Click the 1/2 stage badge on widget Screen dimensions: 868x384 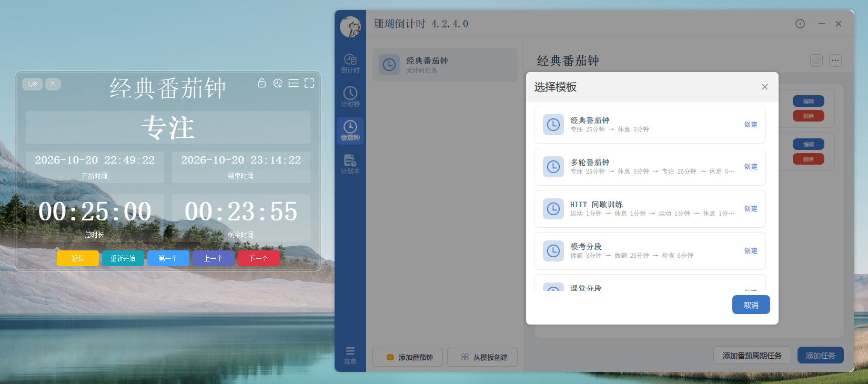(33, 84)
